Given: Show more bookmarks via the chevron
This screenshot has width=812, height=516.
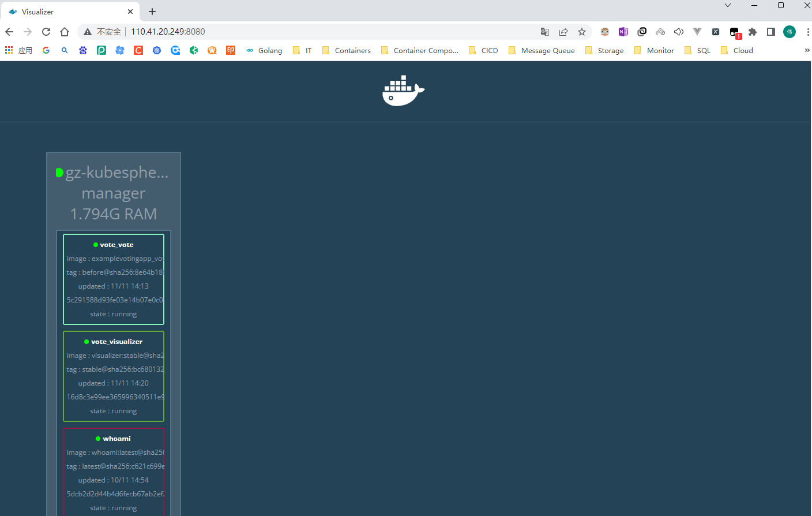Looking at the screenshot, I should tap(807, 50).
